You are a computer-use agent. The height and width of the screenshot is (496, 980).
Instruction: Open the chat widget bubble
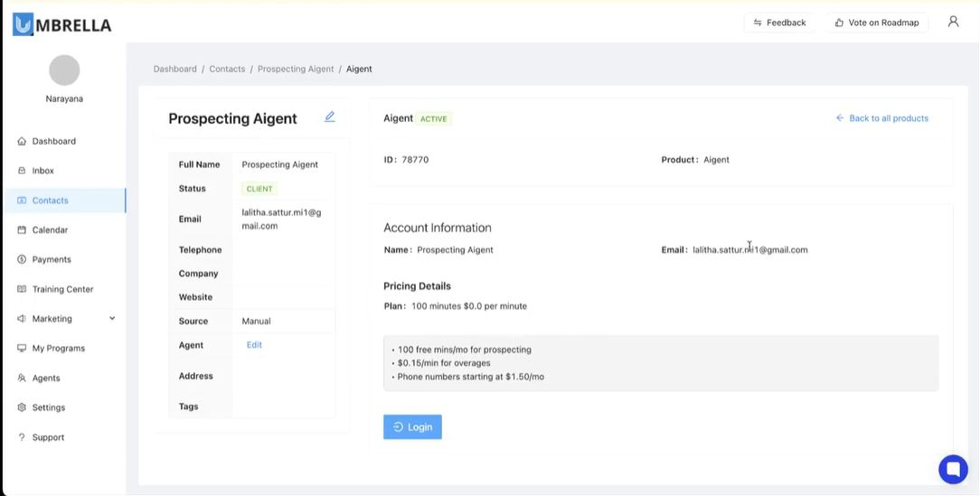click(953, 469)
